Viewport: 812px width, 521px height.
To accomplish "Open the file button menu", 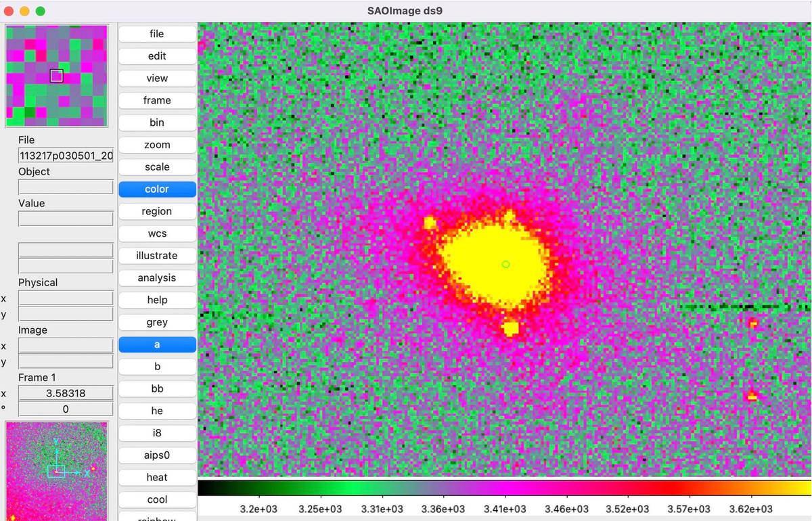I will (157, 34).
